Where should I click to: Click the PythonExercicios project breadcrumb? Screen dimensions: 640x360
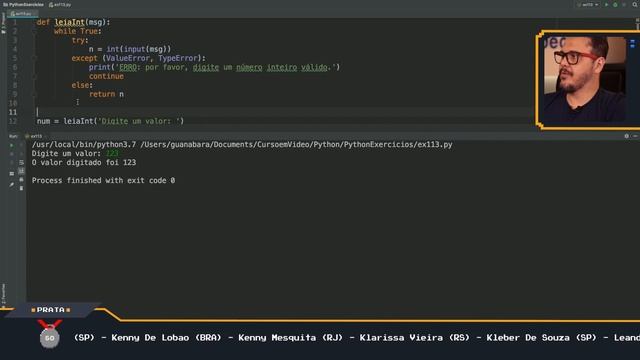(23, 4)
